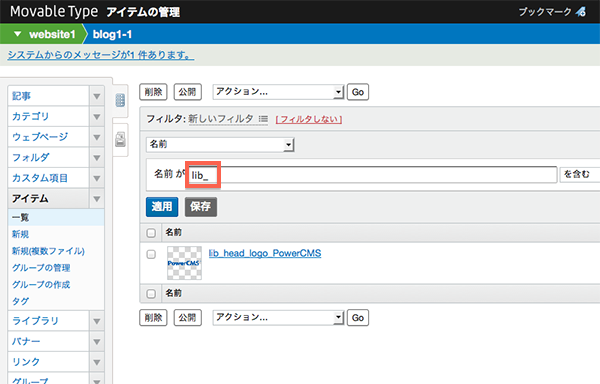Apply the filter with 適用 button
Image resolution: width=600 pixels, height=384 pixels.
point(162,207)
